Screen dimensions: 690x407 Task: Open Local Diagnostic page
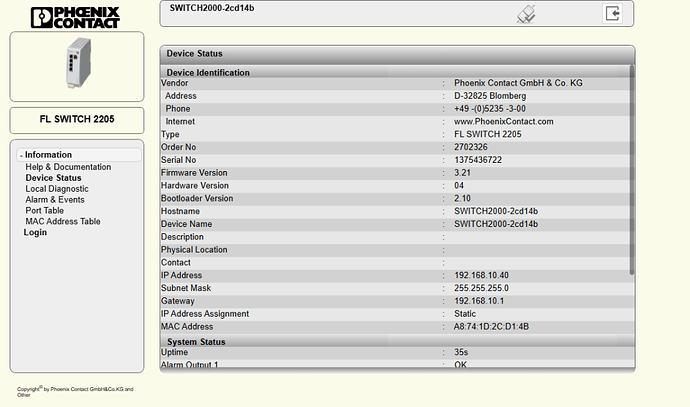coord(57,189)
